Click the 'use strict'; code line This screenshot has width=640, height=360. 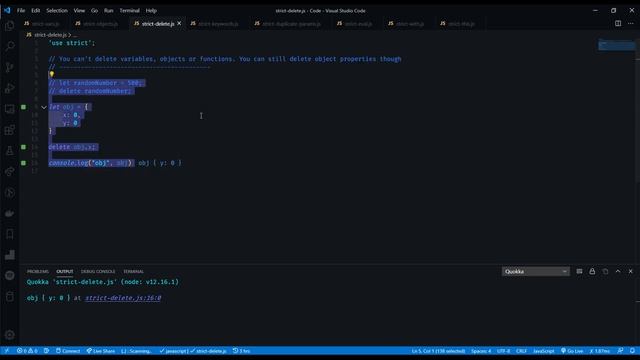coord(72,43)
